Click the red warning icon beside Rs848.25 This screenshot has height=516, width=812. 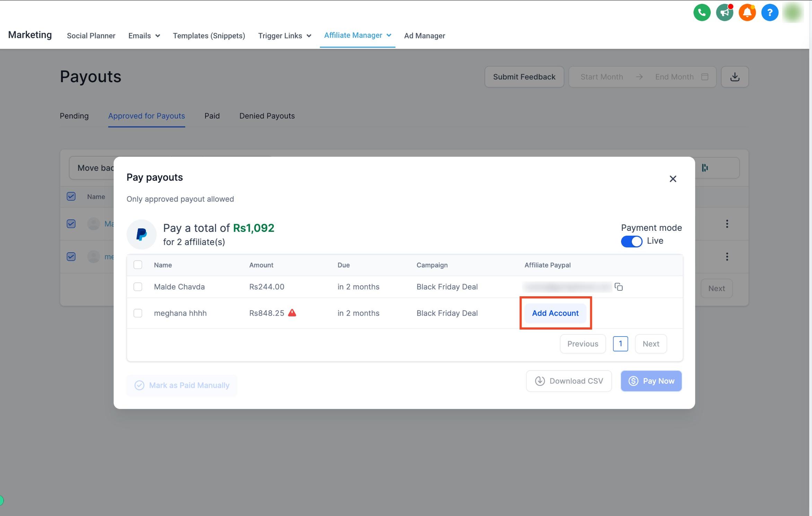292,313
